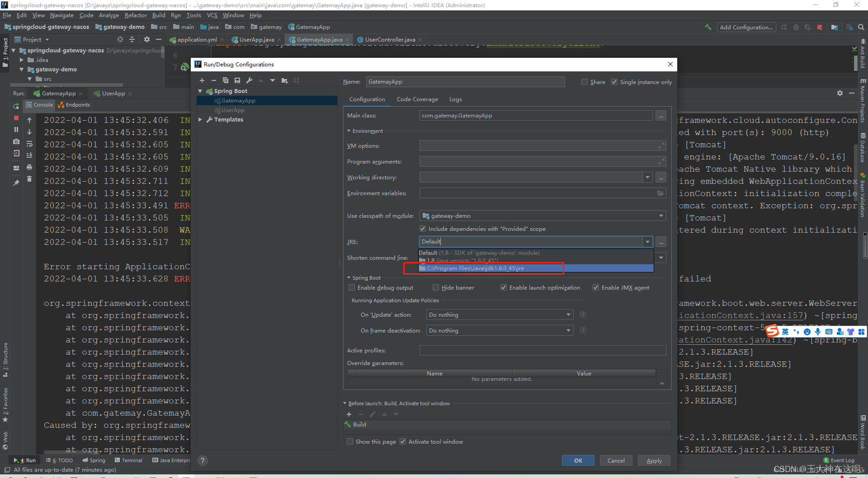Collapse the Spring Boot tree node
The width and height of the screenshot is (868, 478).
point(200,91)
